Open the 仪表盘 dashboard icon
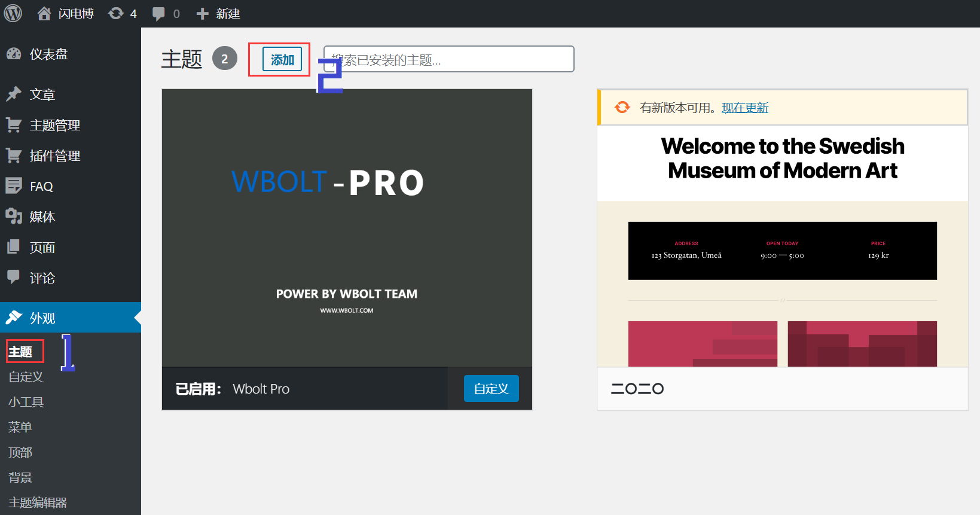This screenshot has height=515, width=980. click(14, 54)
